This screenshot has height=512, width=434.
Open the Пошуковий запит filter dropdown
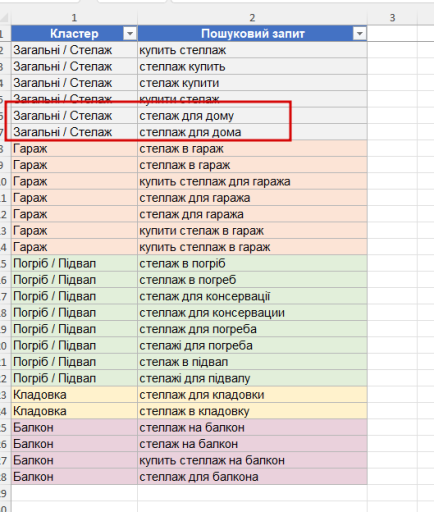coord(359,33)
